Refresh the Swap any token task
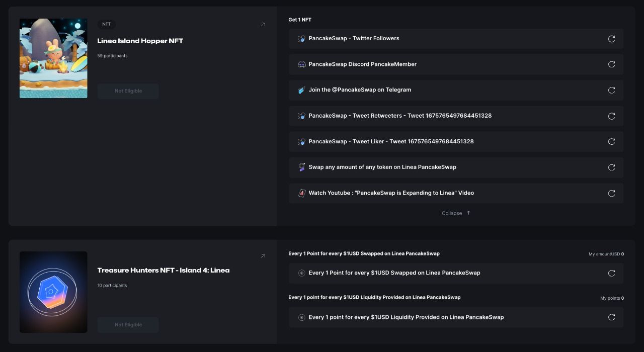The height and width of the screenshot is (352, 644). (x=611, y=167)
